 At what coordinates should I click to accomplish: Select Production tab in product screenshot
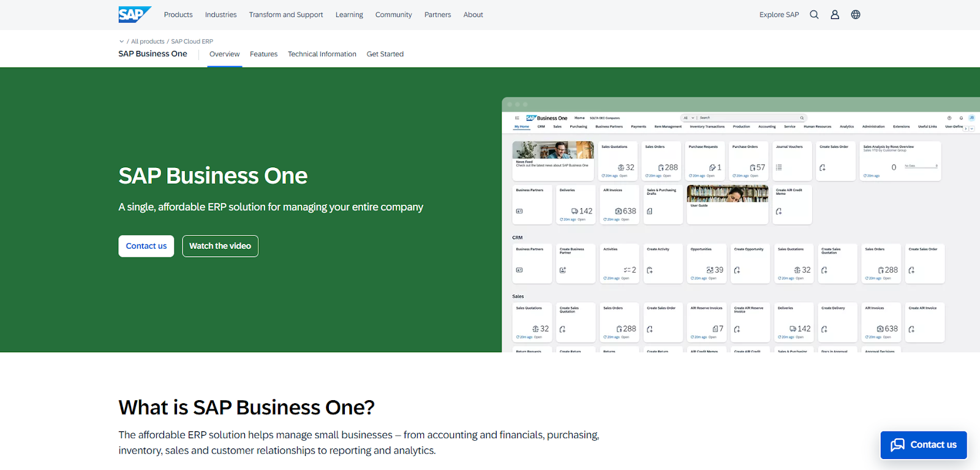click(x=741, y=127)
